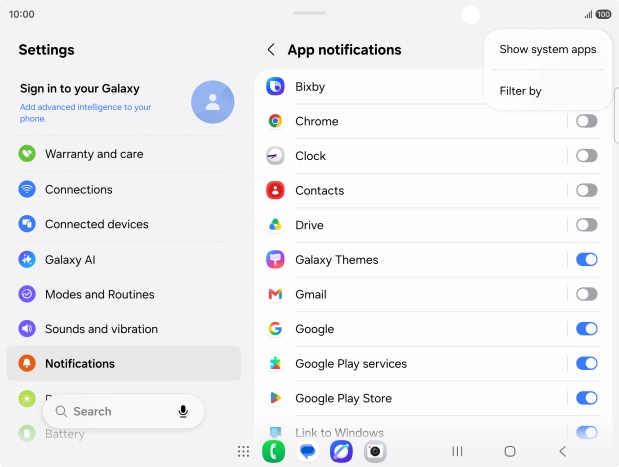Screen dimensions: 619x467
Task: Turn off Google Play Store notifications
Action: 587,398
